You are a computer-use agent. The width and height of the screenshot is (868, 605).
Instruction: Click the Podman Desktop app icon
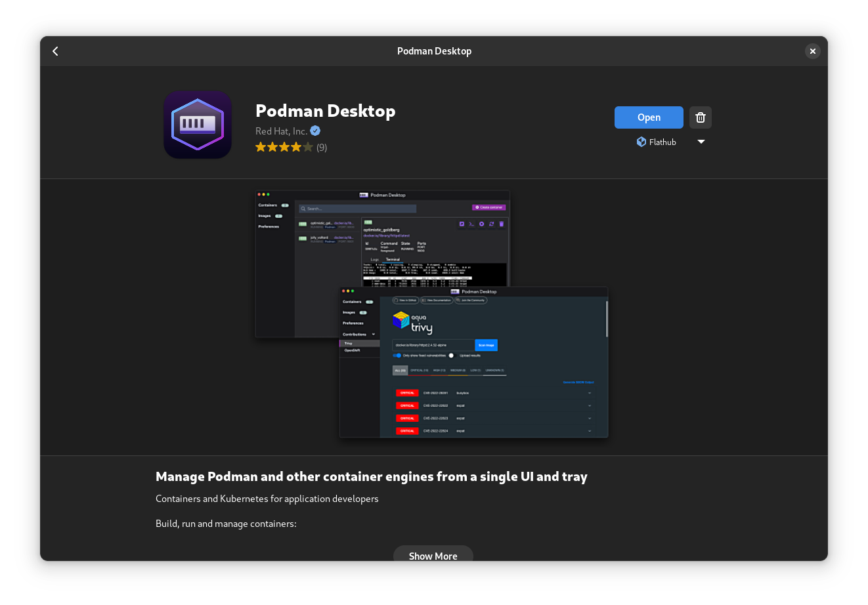click(x=198, y=125)
